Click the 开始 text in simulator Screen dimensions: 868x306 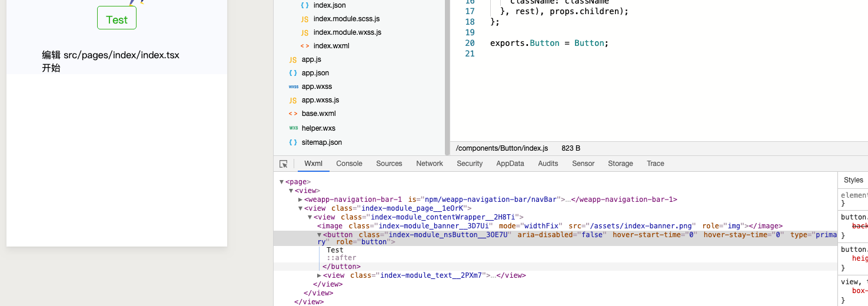[51, 68]
